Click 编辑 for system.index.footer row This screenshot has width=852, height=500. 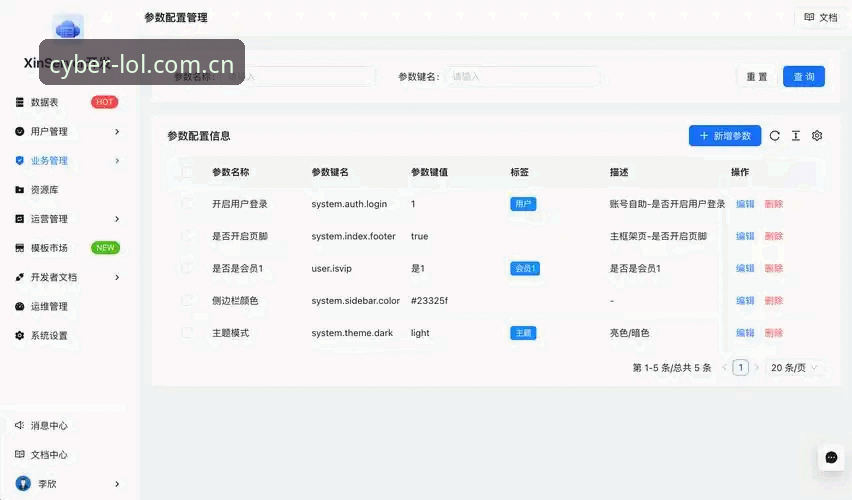click(x=745, y=236)
